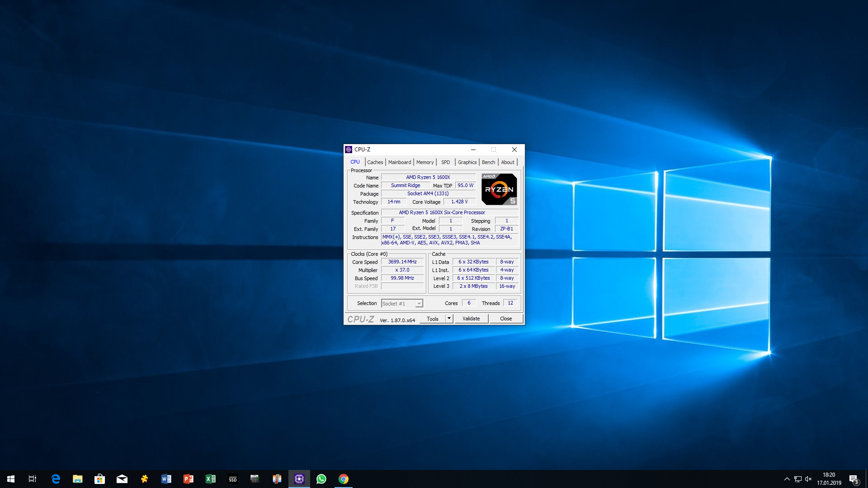Switch to the Mainboard tab
Screen dimensions: 868x488
pos(400,162)
